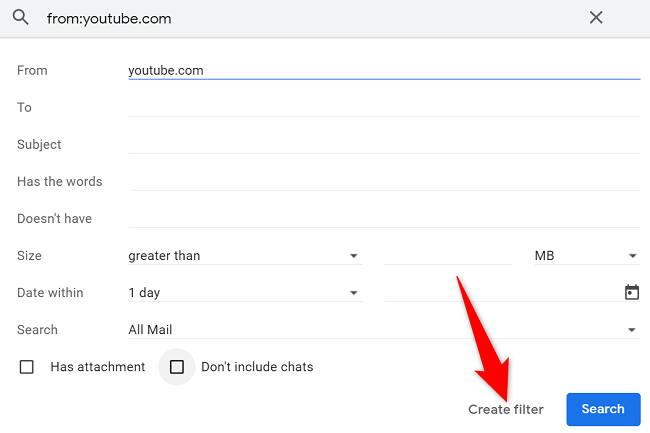This screenshot has height=433, width=650.
Task: Open the Date within dropdown
Action: tap(243, 293)
